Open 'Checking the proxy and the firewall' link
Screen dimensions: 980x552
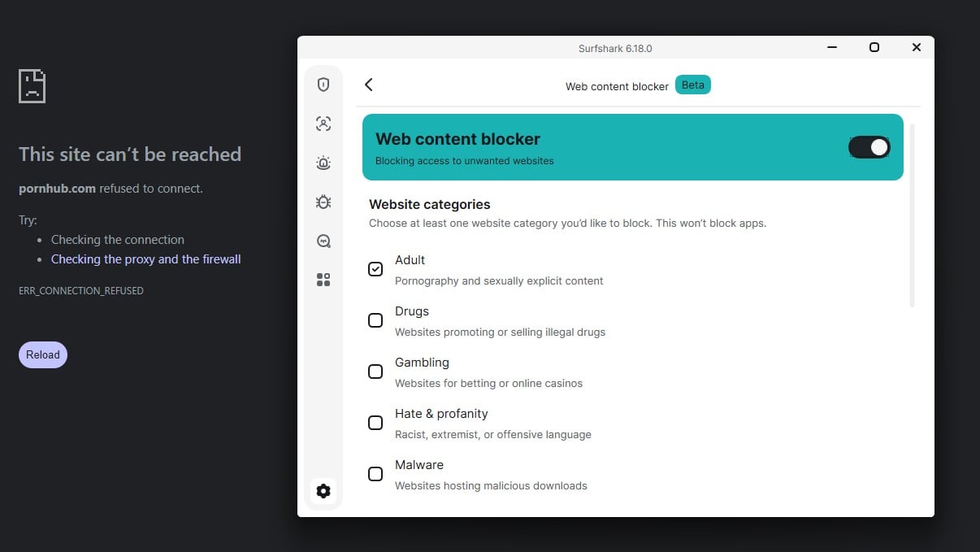146,259
